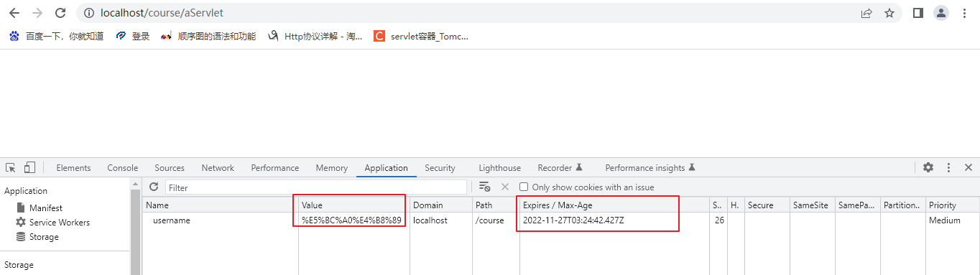Open the Http协议详解 bookmark
Screen dimensions: 980x275
(315, 36)
